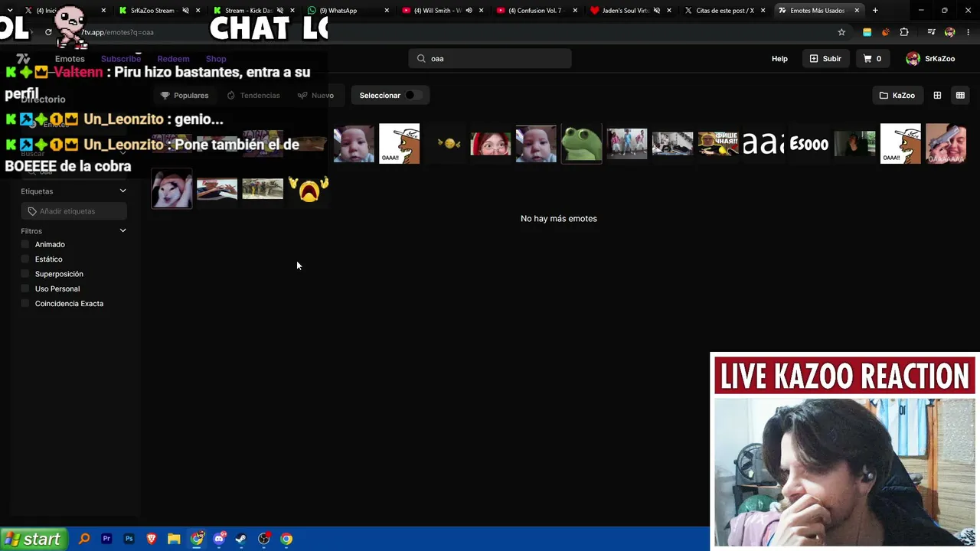Click the magnifier icon in the search box

(421, 59)
